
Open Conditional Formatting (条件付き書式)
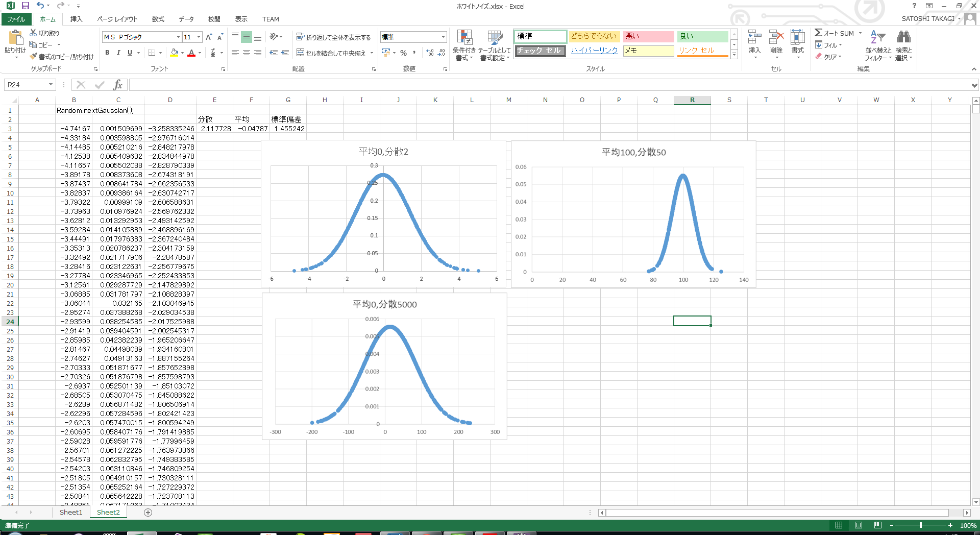(x=464, y=45)
